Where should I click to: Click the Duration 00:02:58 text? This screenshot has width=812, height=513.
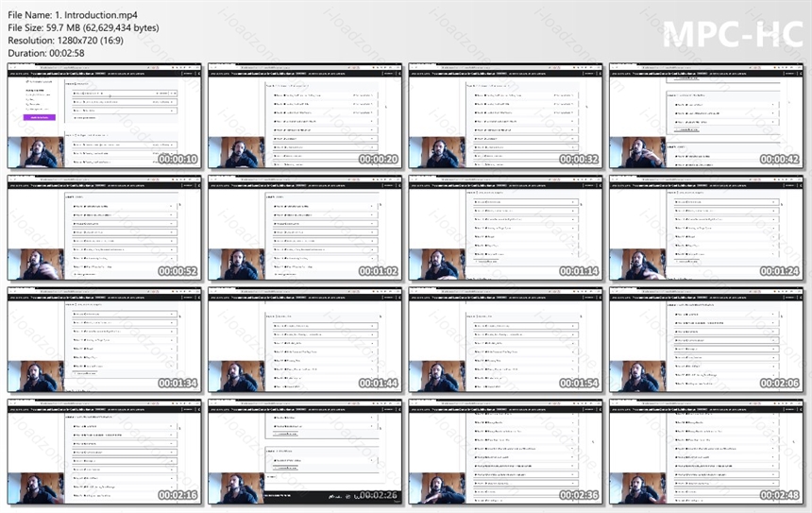[x=46, y=53]
